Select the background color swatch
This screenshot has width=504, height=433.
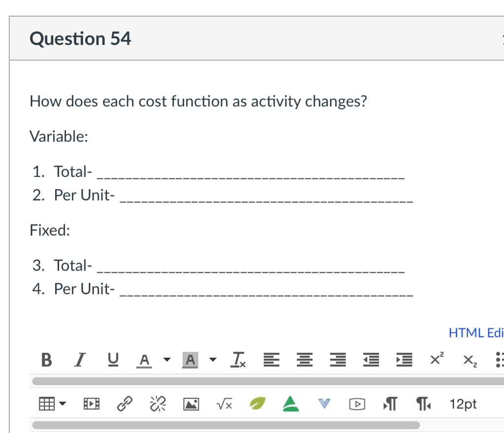coord(189,360)
